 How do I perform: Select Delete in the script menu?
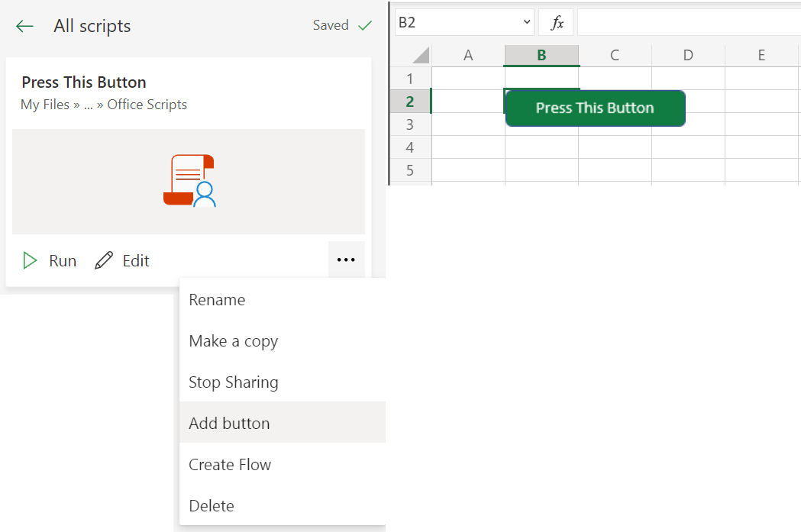pyautogui.click(x=212, y=506)
